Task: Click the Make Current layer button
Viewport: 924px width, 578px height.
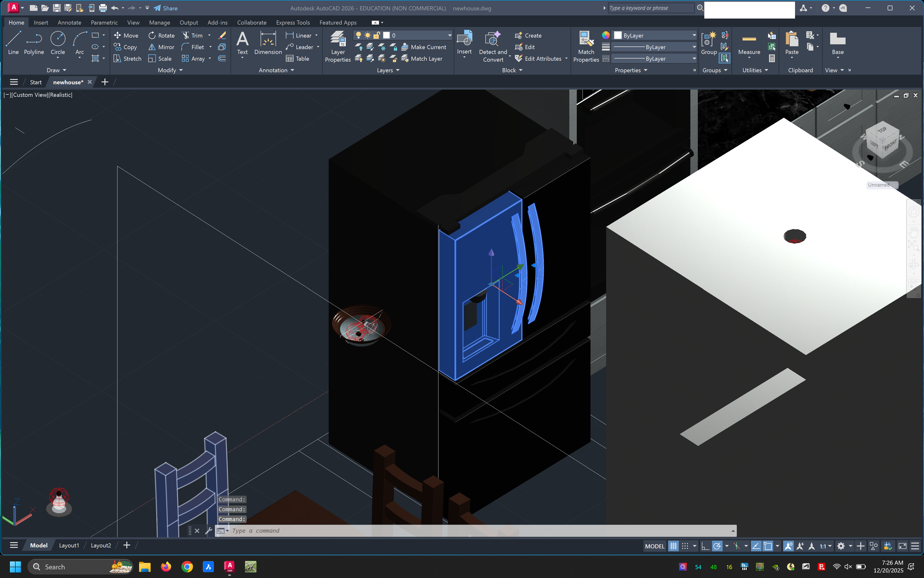Action: pyautogui.click(x=423, y=47)
